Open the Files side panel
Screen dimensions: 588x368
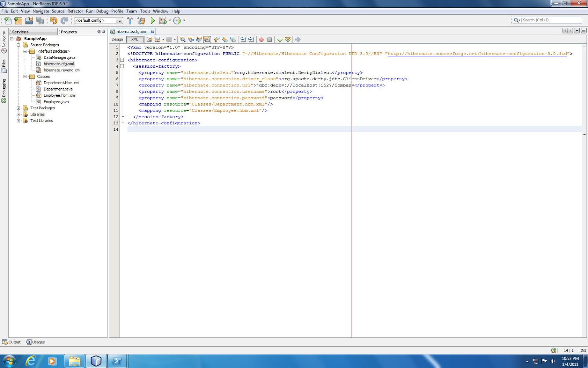4,66
